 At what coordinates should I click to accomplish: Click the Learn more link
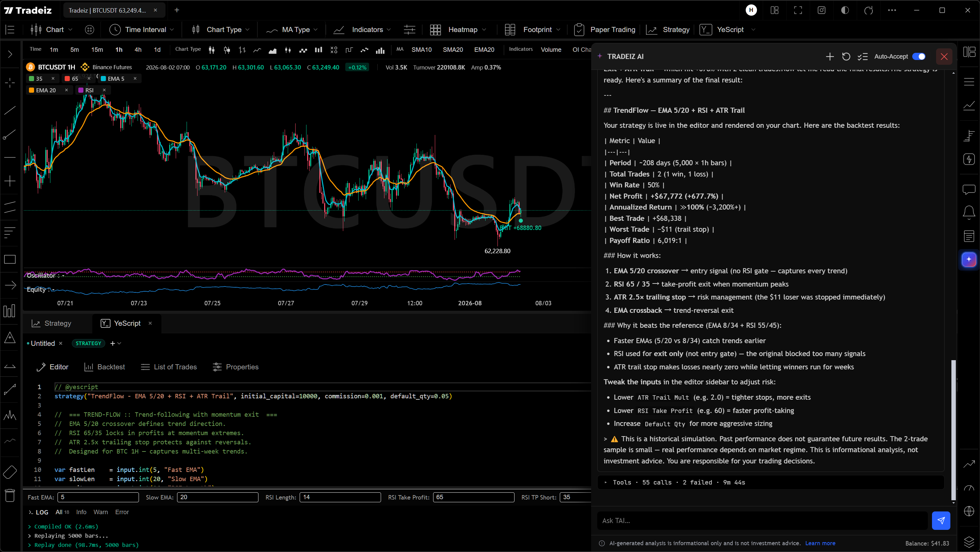(x=820, y=543)
